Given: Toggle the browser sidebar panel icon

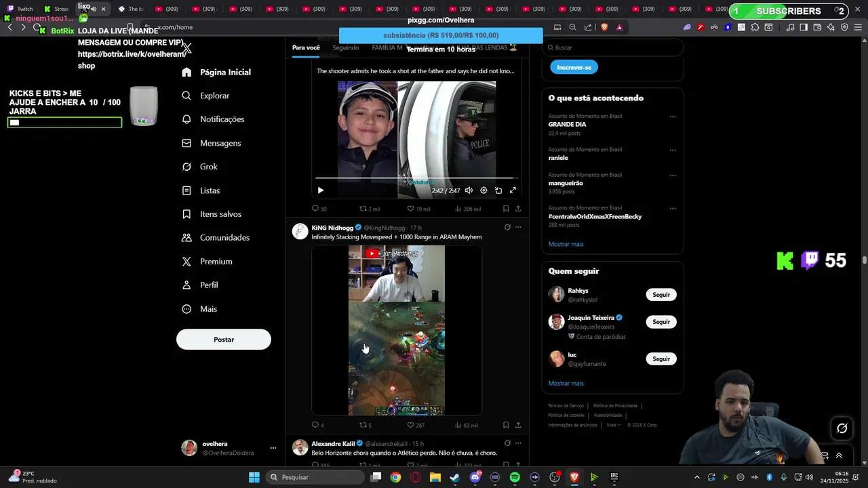Looking at the screenshot, I should pyautogui.click(x=804, y=27).
